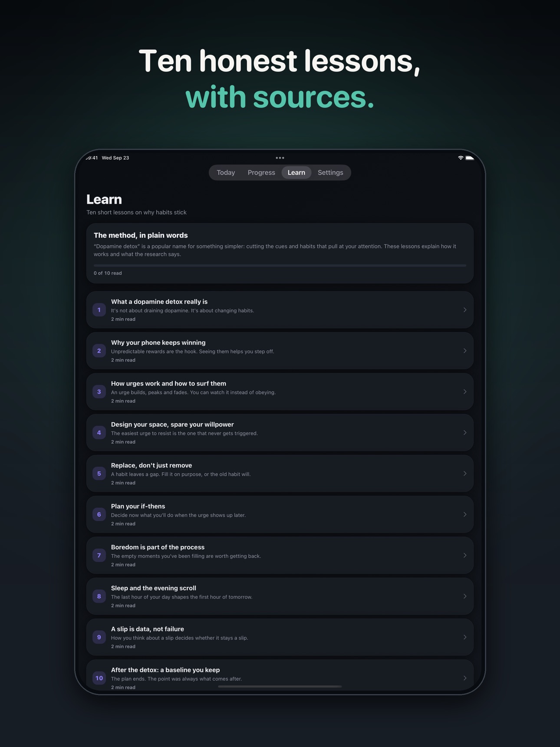Go to the Settings tab
Image resolution: width=560 pixels, height=747 pixels.
point(330,172)
